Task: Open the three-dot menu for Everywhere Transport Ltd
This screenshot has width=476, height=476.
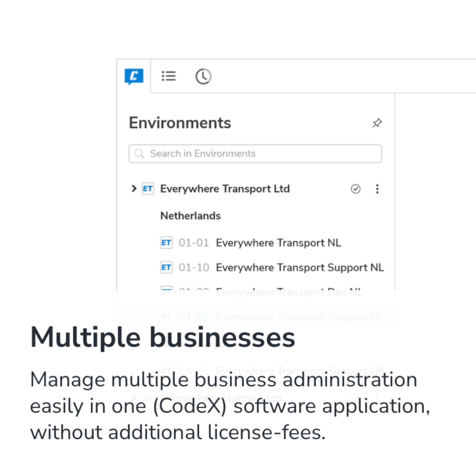Action: coord(377,189)
